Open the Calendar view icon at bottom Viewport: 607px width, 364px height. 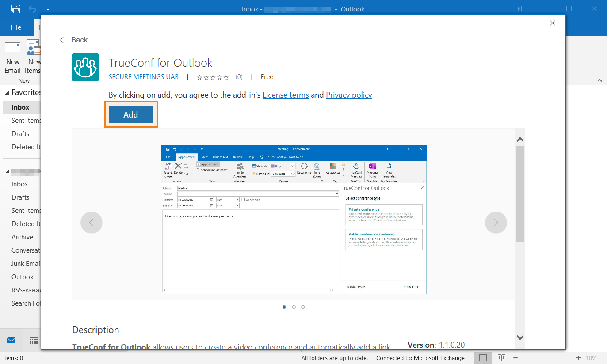pos(34,340)
